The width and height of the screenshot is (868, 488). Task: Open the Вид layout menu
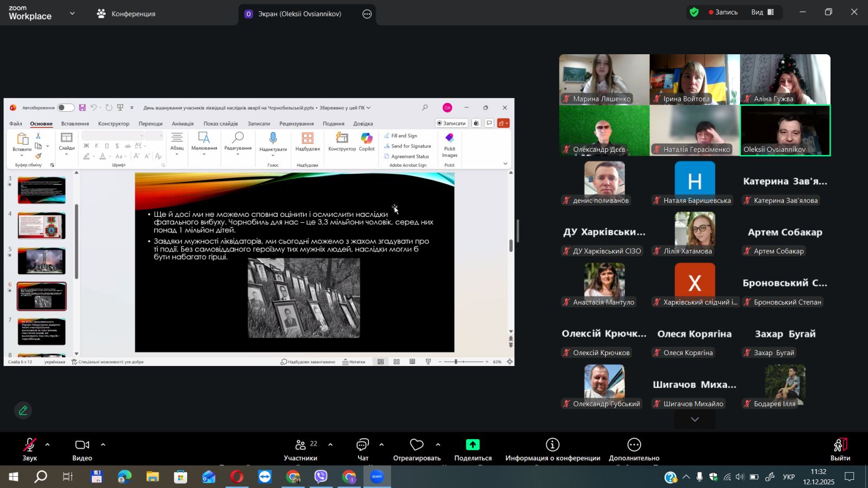point(762,12)
